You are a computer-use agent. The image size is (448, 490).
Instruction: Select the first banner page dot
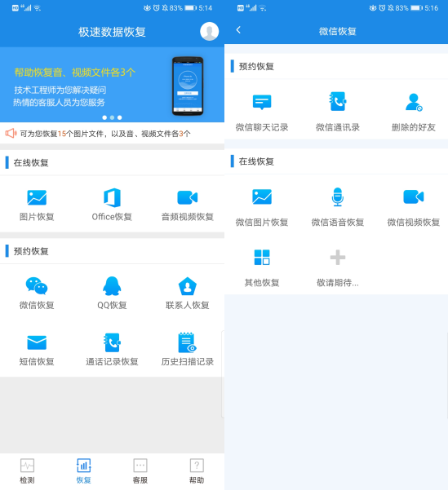point(104,117)
